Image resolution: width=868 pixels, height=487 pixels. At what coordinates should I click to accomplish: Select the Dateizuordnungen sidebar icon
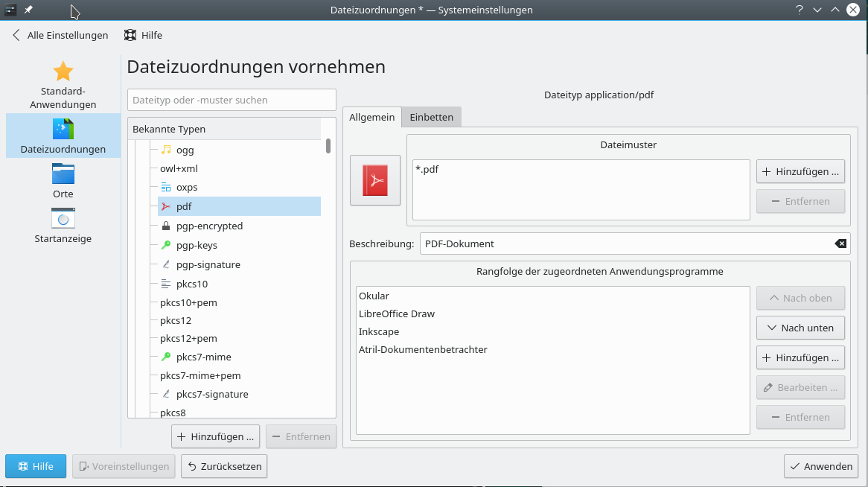63,130
